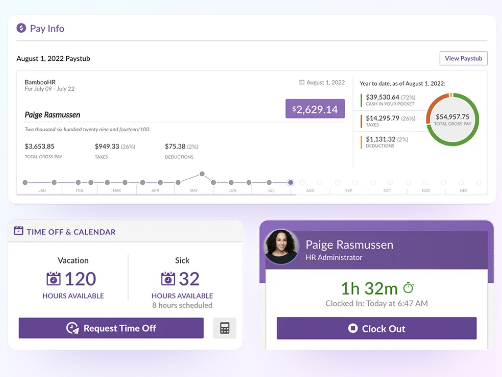
Task: Click the stopwatch icon beside 1h 32m
Action: point(409,287)
